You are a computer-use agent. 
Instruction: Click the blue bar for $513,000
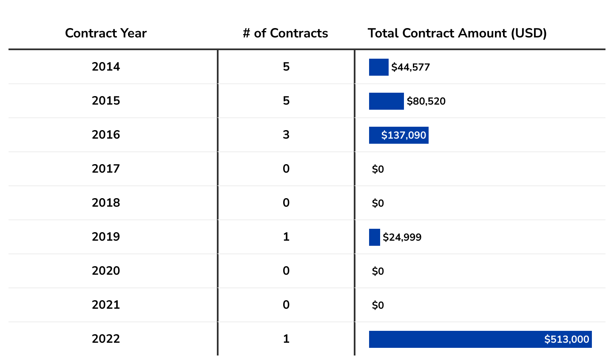coord(455,339)
